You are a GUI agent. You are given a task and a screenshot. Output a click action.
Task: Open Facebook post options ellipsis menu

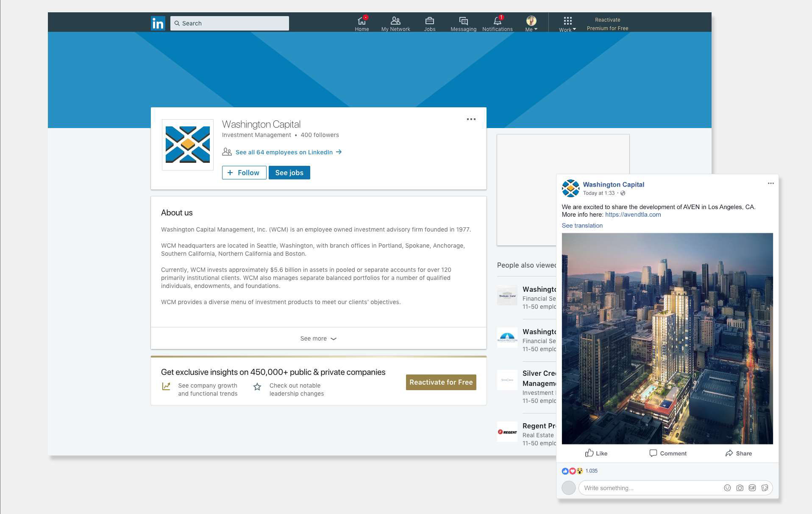coord(770,183)
